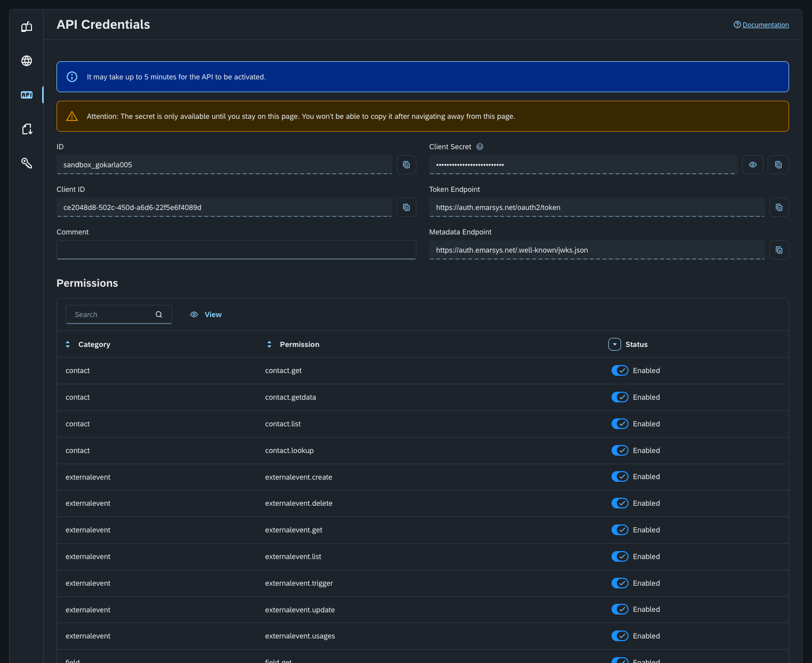The width and height of the screenshot is (812, 663).
Task: Toggle off externalevent.create permission
Action: click(620, 476)
